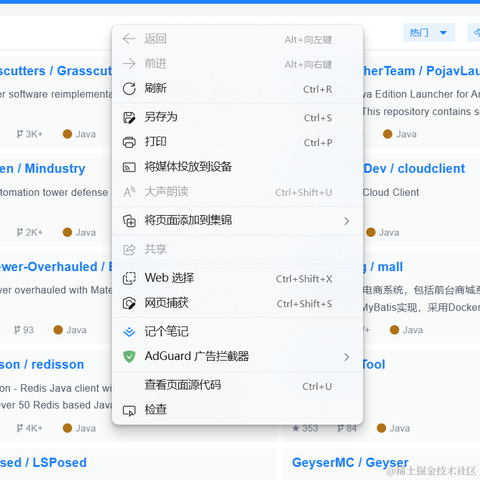Click the Ctrl+U shortcut text

(x=317, y=386)
